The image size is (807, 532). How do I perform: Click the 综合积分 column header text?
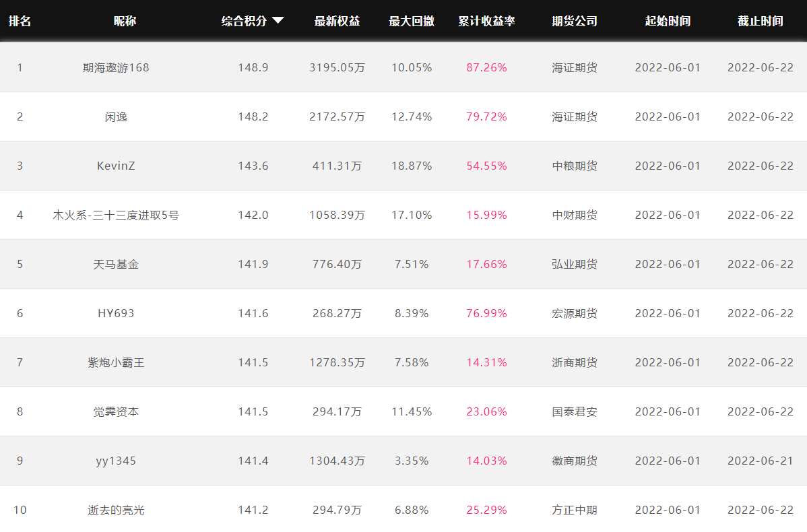point(244,21)
